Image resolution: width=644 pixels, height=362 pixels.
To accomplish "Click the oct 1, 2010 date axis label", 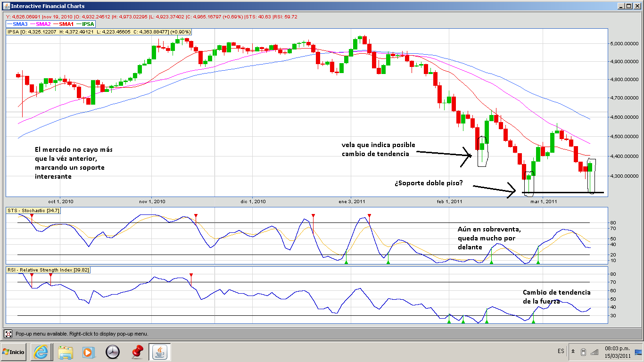I will [x=61, y=201].
